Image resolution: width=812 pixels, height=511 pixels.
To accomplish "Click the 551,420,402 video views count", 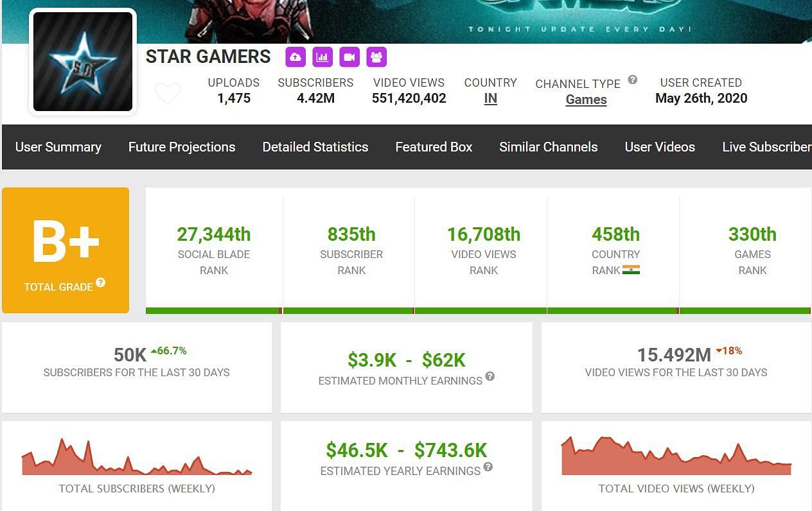I will click(409, 98).
